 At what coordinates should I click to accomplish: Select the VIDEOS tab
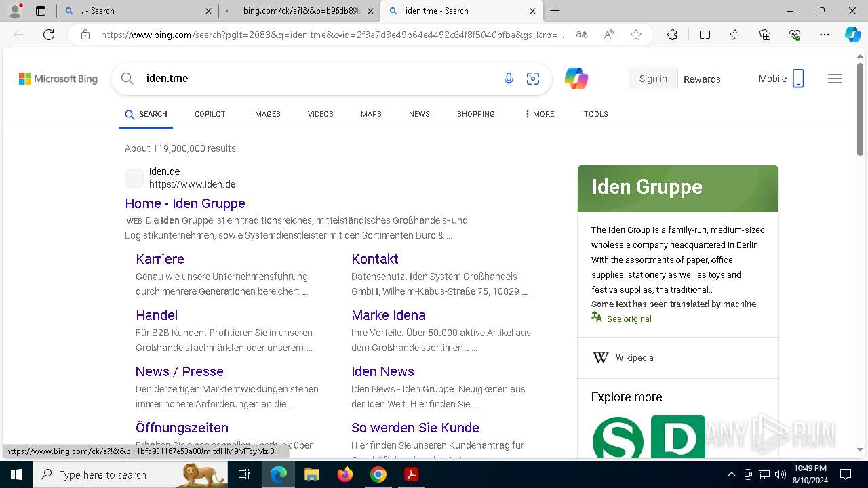320,114
